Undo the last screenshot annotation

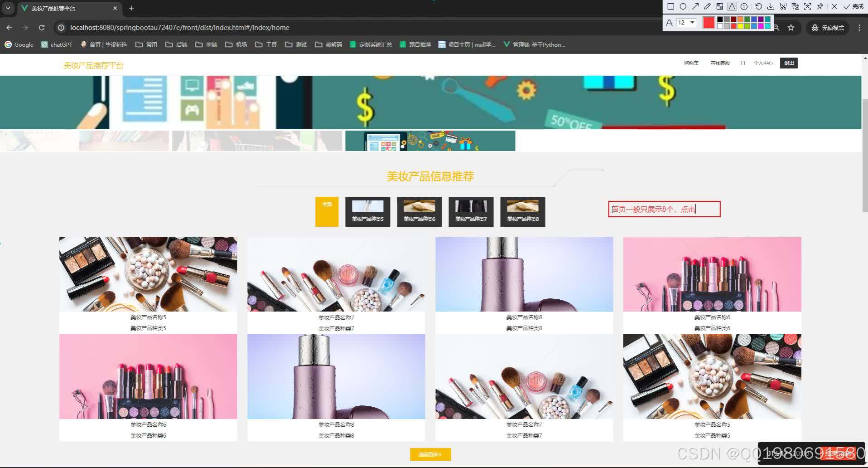[x=758, y=6]
